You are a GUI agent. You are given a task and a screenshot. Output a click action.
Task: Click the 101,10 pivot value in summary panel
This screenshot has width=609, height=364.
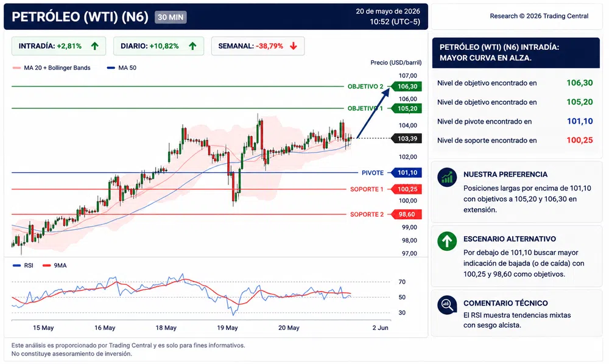[x=580, y=122]
